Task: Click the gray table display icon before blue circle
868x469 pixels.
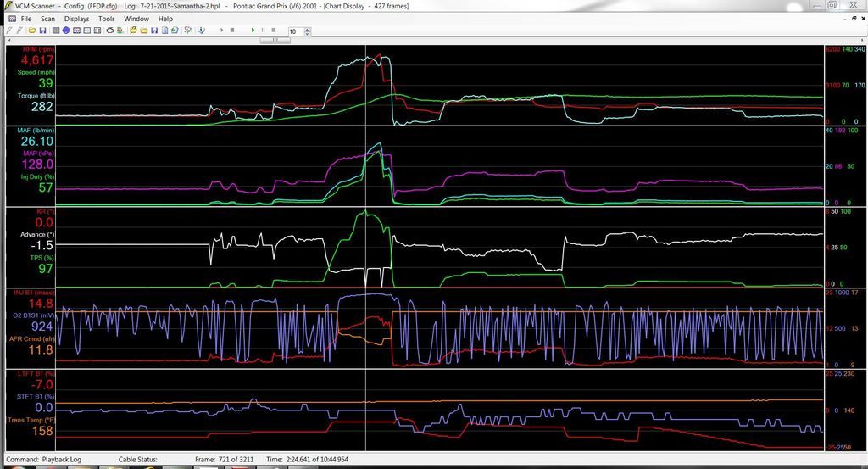Action: (55, 31)
